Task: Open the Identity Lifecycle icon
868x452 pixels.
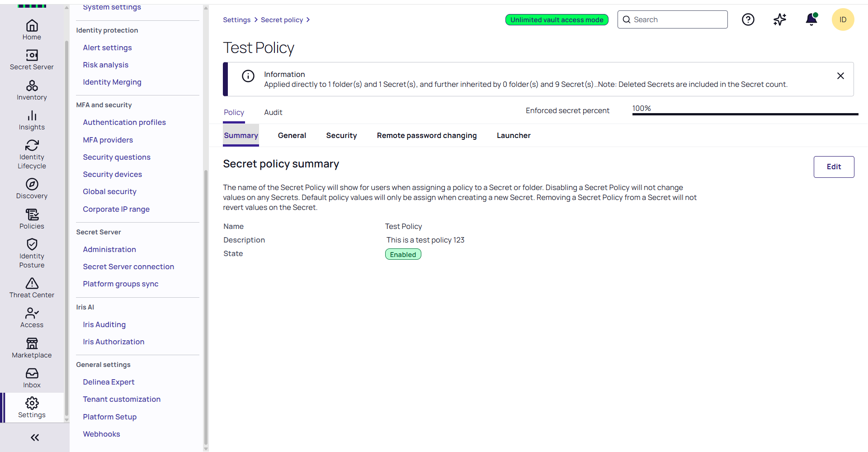Action: pyautogui.click(x=32, y=145)
